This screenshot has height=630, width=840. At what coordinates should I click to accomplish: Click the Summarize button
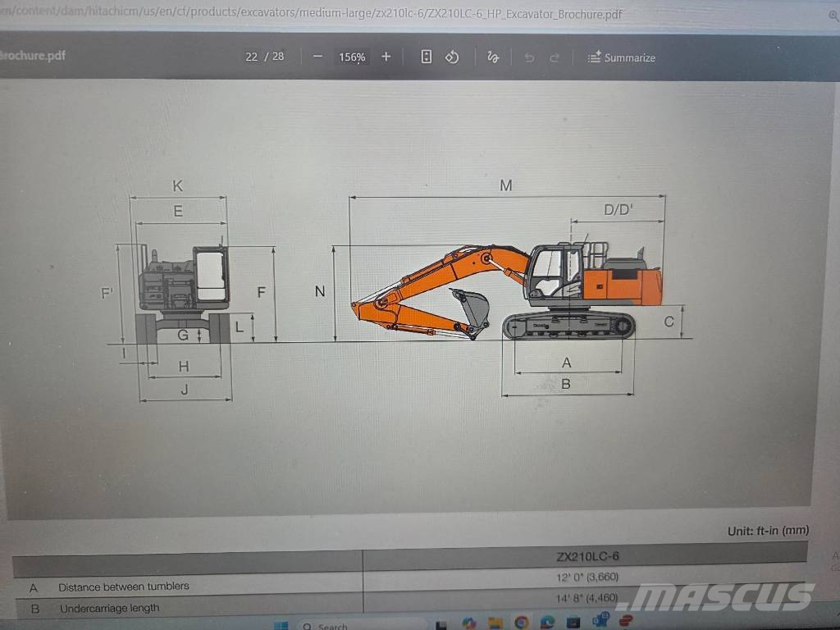tap(621, 57)
